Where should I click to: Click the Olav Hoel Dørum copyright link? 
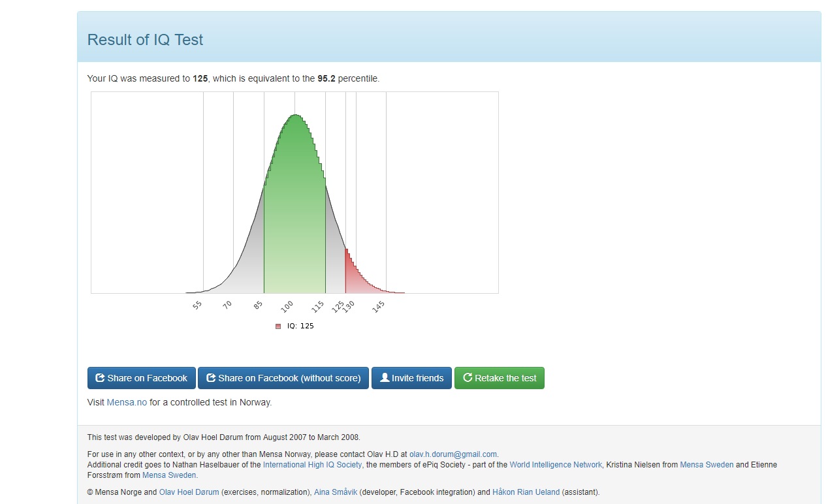(x=189, y=492)
